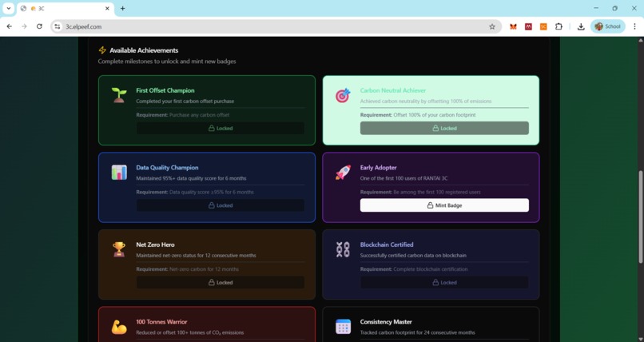Click the rocket icon on Early Adopter
Viewport: 644px width, 342px height.
pyautogui.click(x=343, y=173)
